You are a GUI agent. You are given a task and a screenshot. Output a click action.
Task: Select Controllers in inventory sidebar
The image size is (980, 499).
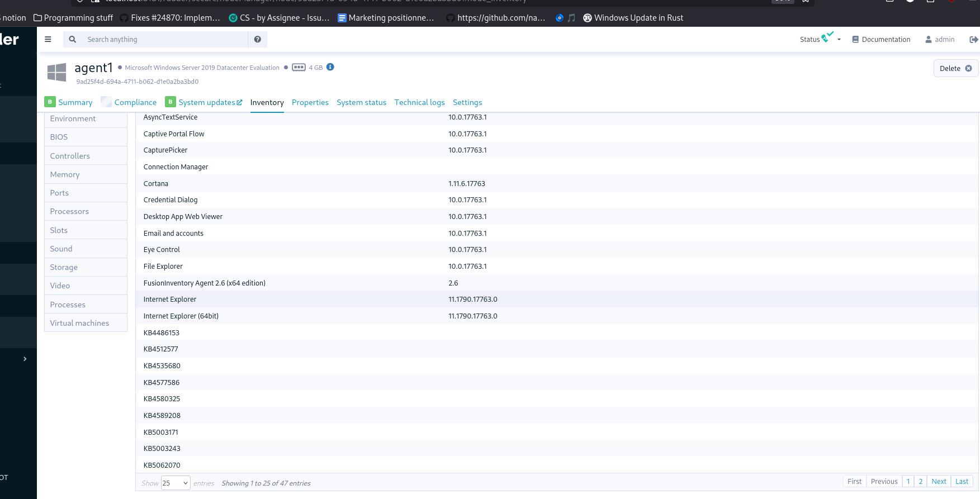tap(86, 156)
